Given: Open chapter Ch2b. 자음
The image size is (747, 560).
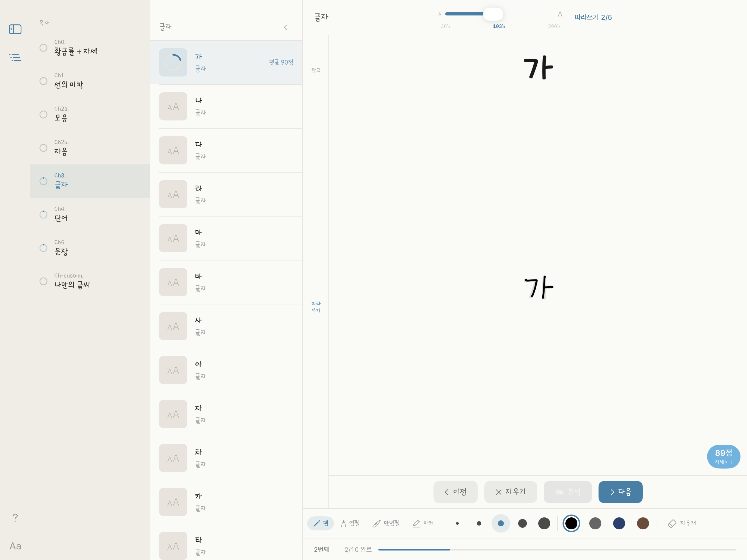Looking at the screenshot, I should pos(90,148).
